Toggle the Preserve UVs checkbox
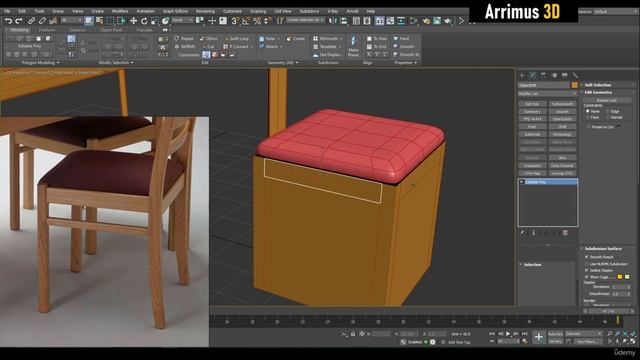Screen dimensions: 640x360 tap(588, 127)
